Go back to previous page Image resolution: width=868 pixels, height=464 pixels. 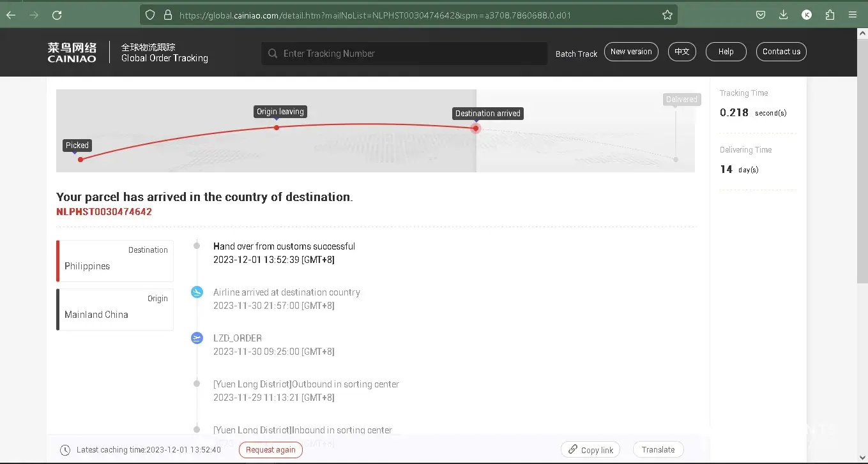pos(11,15)
